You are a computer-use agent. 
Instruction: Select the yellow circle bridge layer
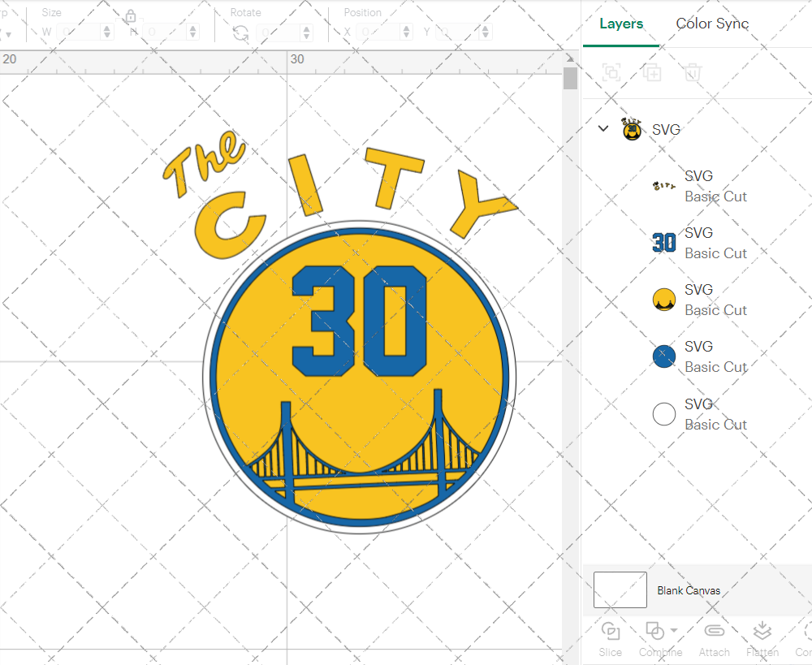700,300
